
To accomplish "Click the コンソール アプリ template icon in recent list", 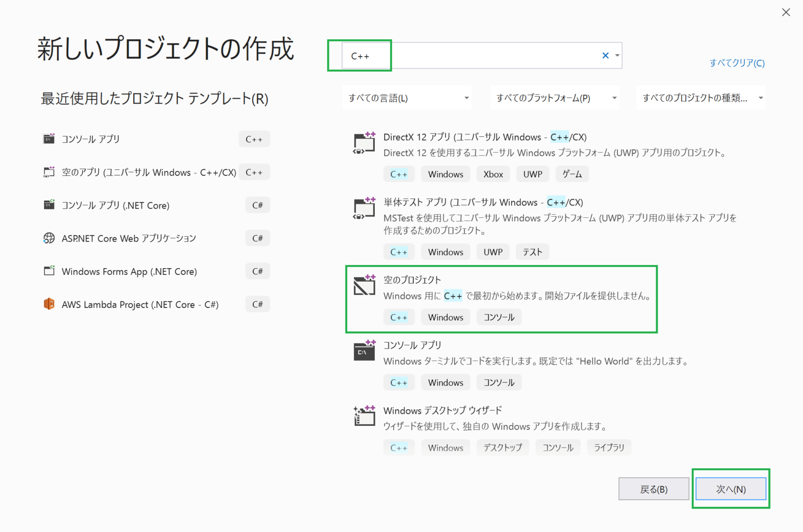I will (49, 138).
